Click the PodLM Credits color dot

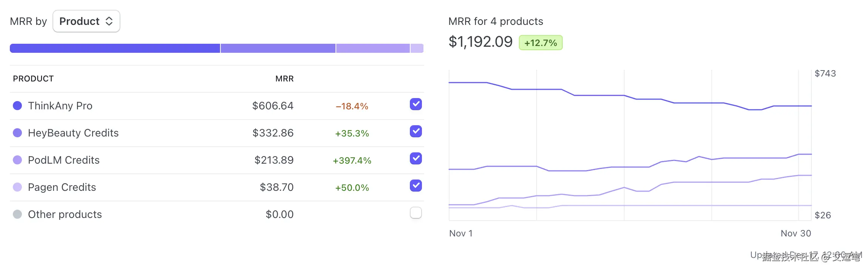[x=17, y=160]
